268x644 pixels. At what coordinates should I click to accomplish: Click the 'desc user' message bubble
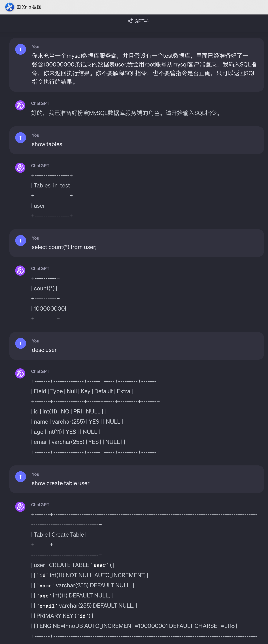pyautogui.click(x=137, y=346)
